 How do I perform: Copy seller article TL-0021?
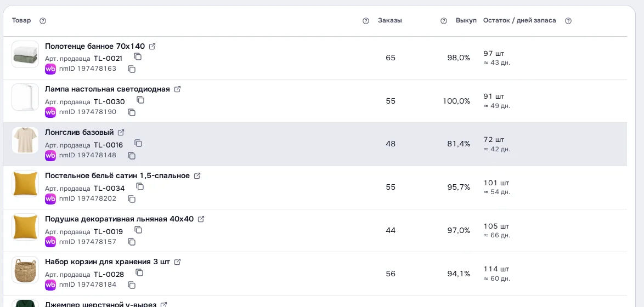(x=138, y=56)
